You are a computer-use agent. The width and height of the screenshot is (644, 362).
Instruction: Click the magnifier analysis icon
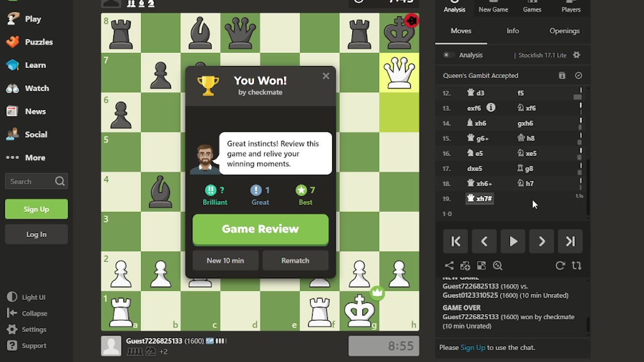click(498, 265)
